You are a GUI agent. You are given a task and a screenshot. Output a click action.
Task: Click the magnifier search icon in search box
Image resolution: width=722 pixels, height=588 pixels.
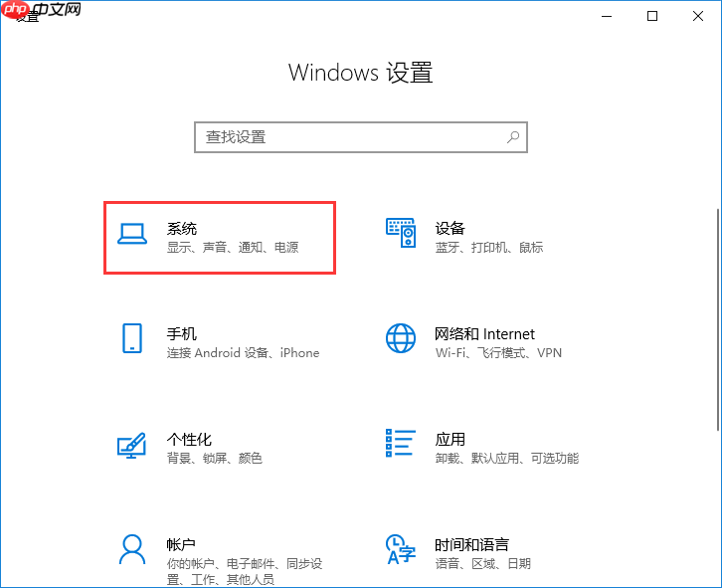(x=513, y=137)
